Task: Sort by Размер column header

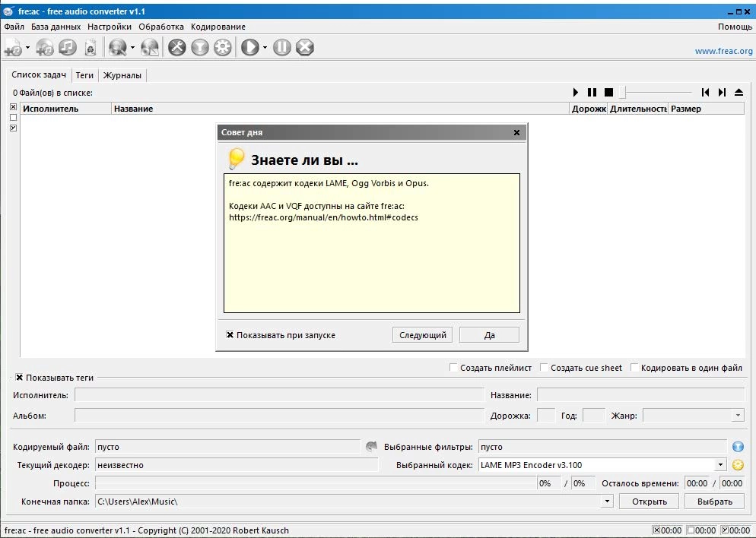Action: [706, 109]
